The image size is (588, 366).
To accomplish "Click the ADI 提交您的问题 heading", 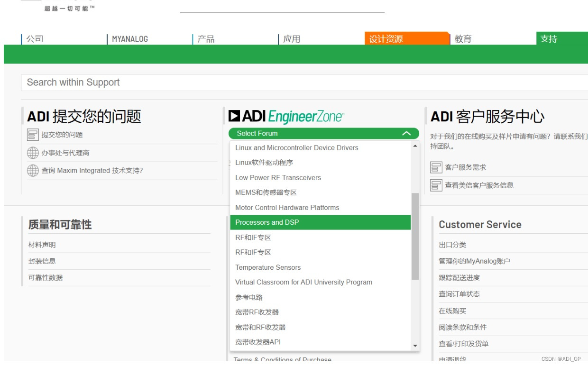I will point(84,116).
